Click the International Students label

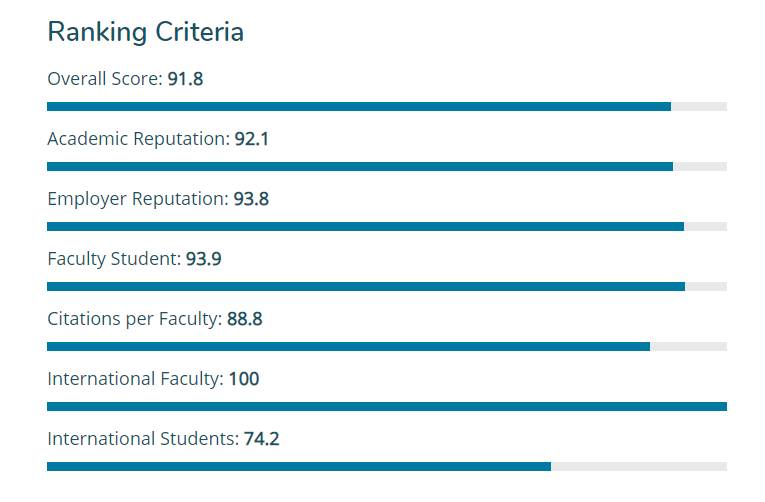coord(143,439)
